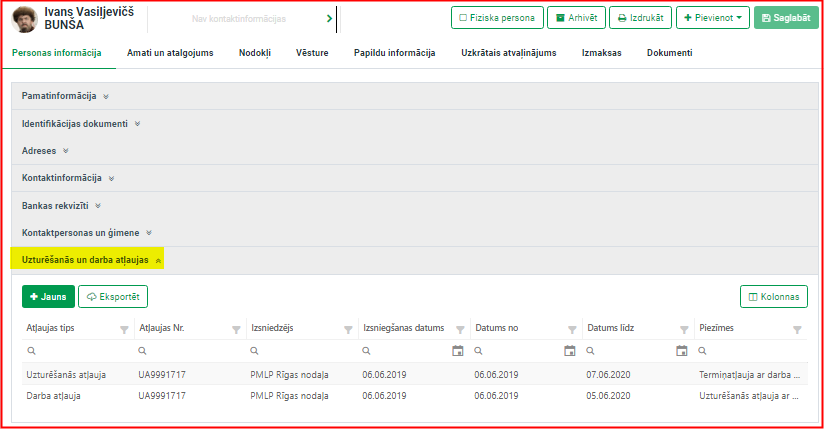Open the Uzkrātais atvaļinājums tab
Image resolution: width=824 pixels, height=429 pixels.
tap(509, 53)
